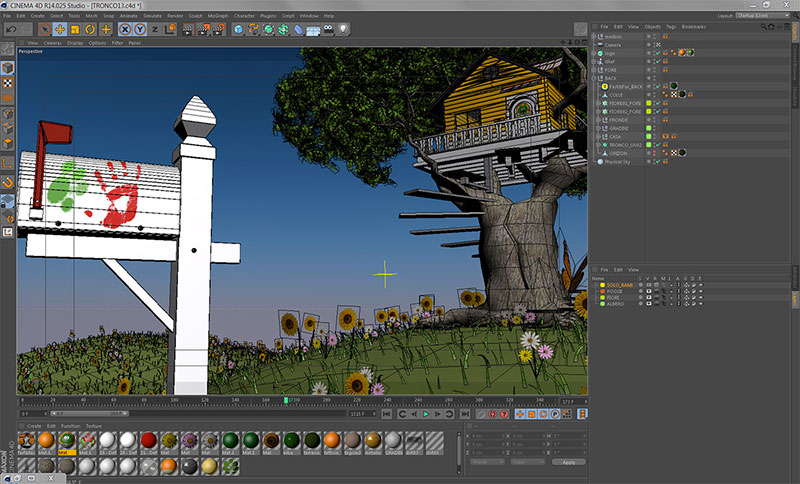Image resolution: width=800 pixels, height=484 pixels.
Task: Add a Cube primitive object
Action: click(239, 29)
